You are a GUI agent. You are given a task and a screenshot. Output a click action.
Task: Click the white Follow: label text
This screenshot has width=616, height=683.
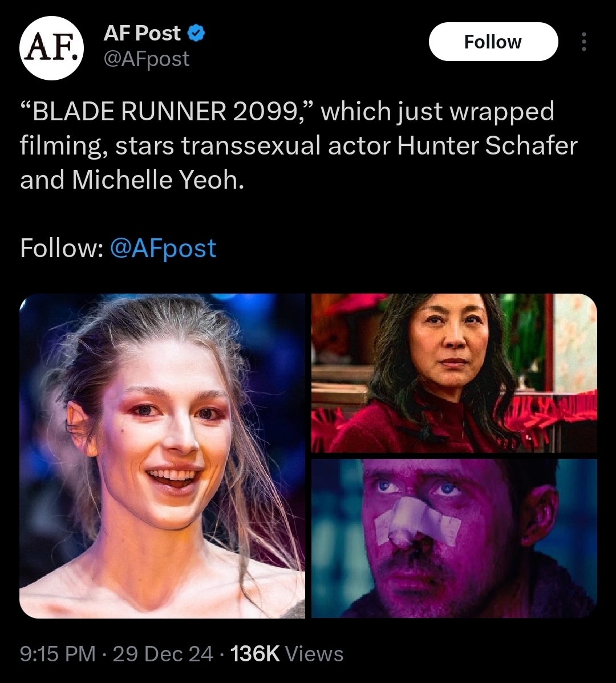click(x=62, y=248)
